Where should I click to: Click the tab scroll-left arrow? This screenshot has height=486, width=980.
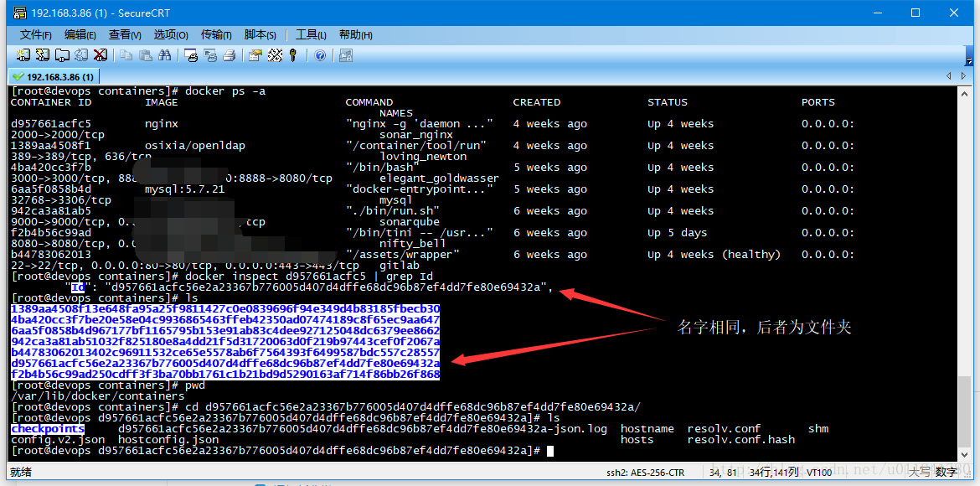pos(949,76)
